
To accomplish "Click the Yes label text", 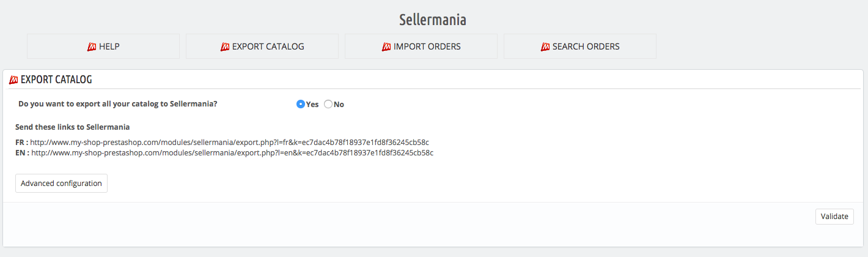I will click(312, 104).
